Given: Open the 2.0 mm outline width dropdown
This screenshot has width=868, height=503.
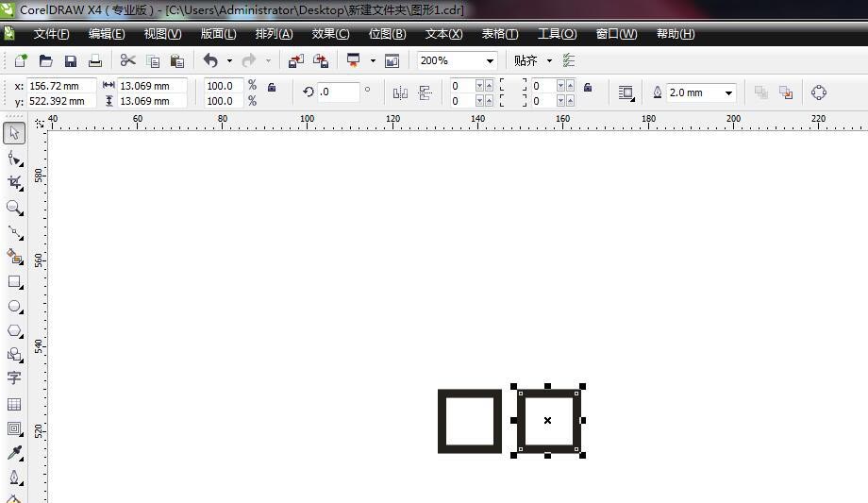Looking at the screenshot, I should click(728, 93).
